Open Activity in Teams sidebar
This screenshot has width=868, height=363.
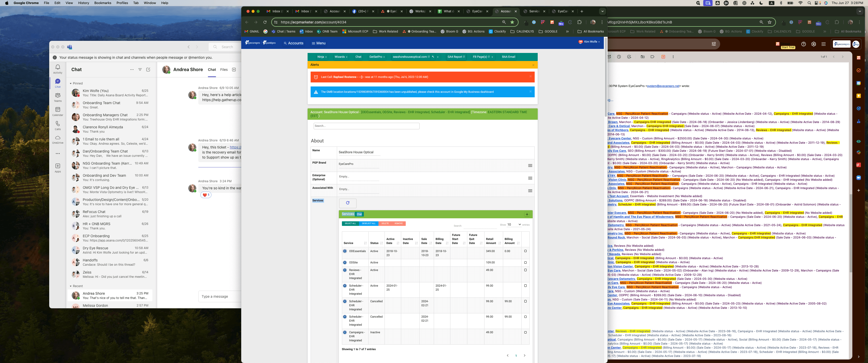tap(58, 69)
